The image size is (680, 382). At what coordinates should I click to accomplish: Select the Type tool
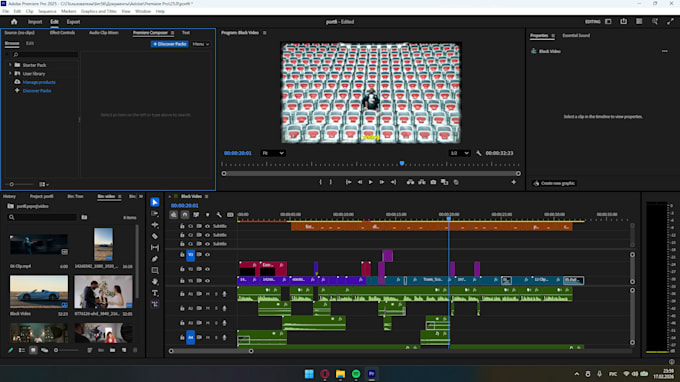[x=155, y=293]
